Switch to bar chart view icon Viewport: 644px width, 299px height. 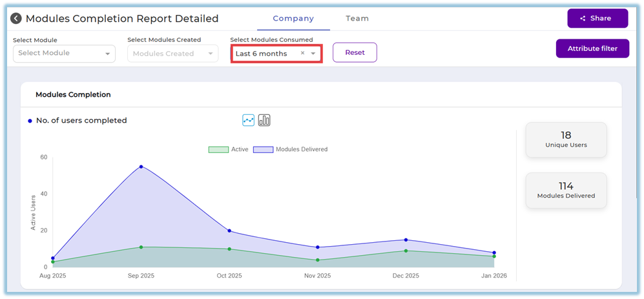point(264,120)
